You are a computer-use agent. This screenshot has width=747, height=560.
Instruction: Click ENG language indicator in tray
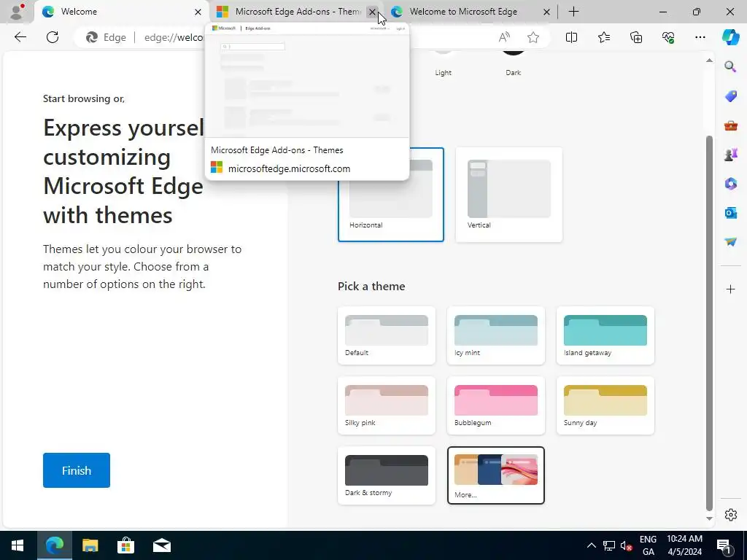coord(648,539)
